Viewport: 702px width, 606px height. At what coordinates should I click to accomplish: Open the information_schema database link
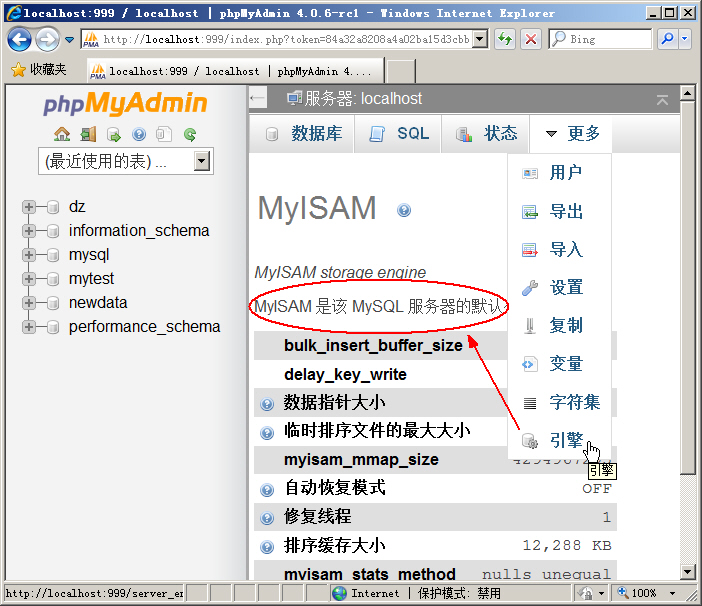[x=139, y=231]
